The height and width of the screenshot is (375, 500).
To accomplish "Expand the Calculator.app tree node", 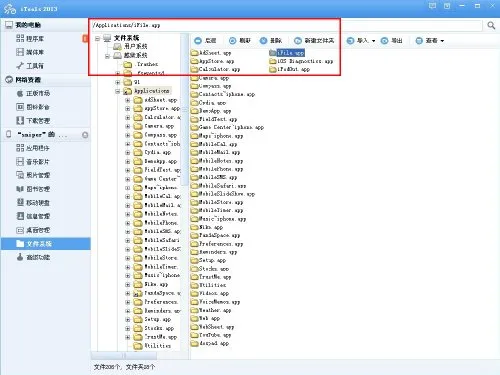I will click(127, 117).
